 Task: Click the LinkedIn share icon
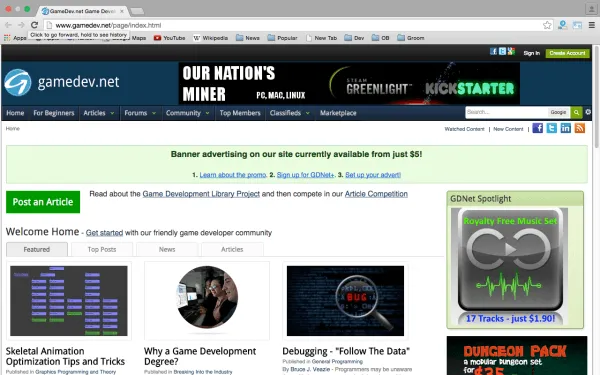tap(566, 128)
